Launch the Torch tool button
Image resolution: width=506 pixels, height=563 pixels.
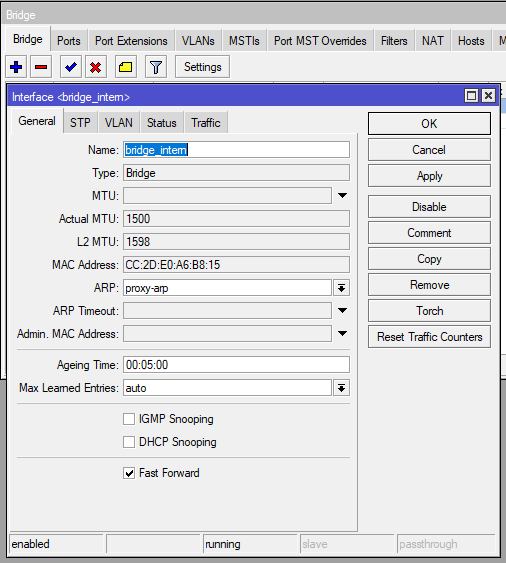(429, 311)
